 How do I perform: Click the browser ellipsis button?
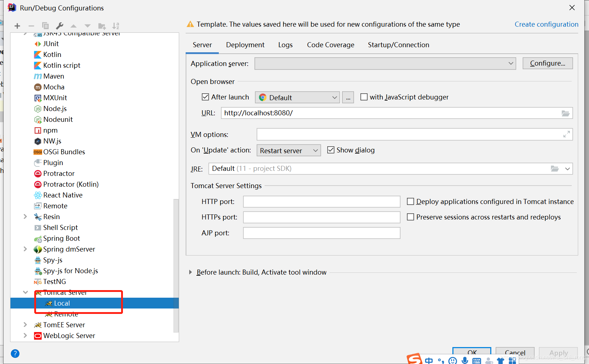point(348,97)
